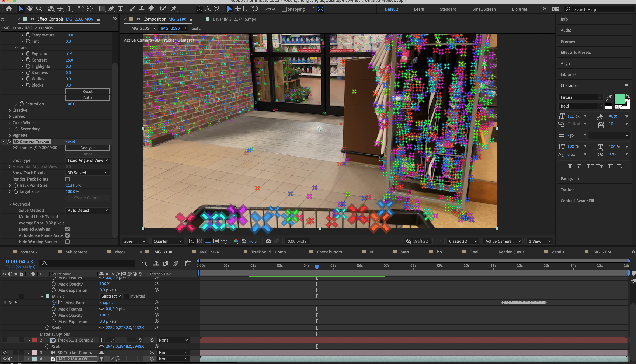This screenshot has width=636, height=364.
Task: Toggle the Snapping checkbox
Action: 284,9
